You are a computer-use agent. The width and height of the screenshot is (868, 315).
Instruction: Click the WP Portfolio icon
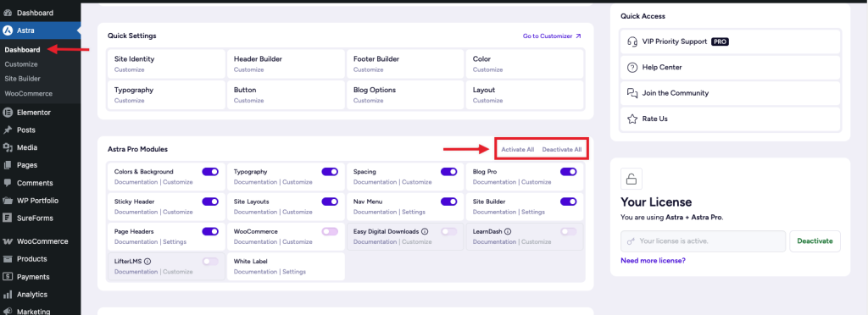tap(7, 201)
